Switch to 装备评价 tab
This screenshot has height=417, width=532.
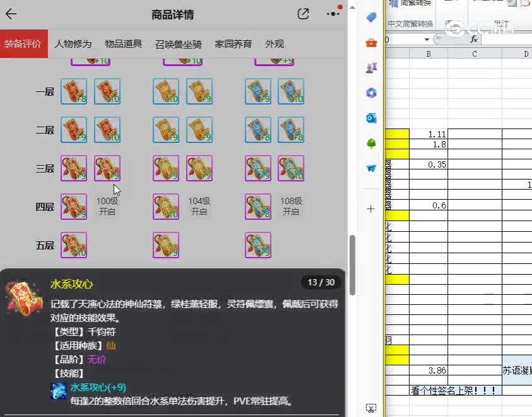24,43
